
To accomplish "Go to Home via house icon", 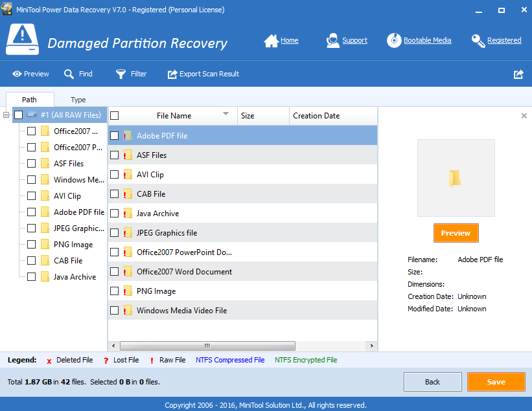I will pos(271,41).
